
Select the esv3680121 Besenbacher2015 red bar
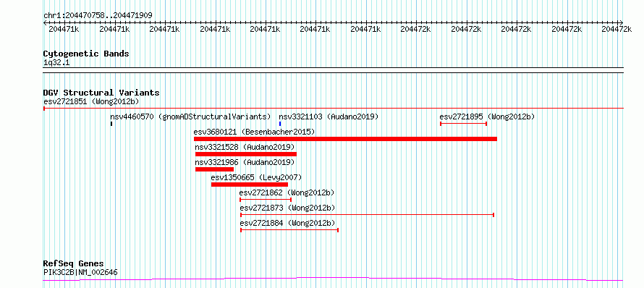point(345,139)
